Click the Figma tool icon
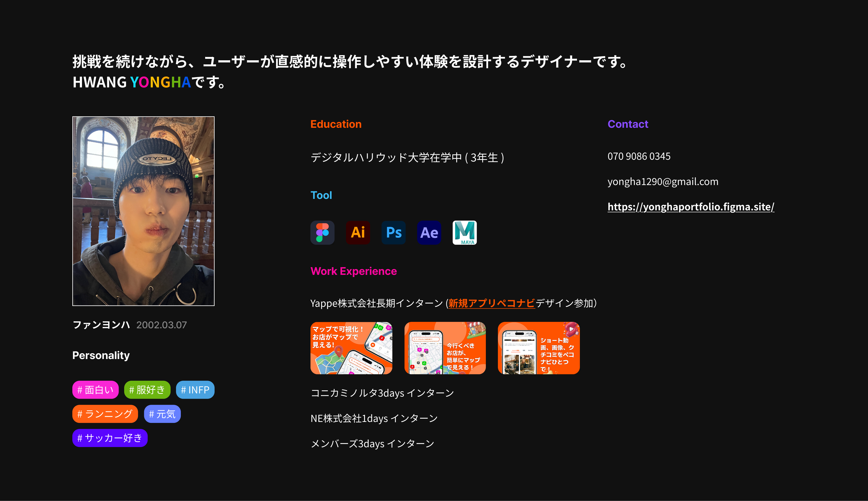 (x=322, y=233)
